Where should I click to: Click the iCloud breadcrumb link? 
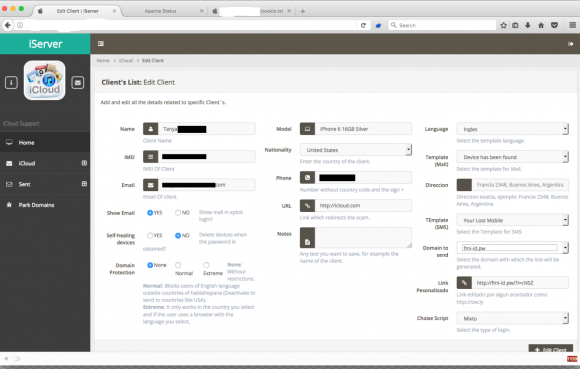[x=126, y=60]
